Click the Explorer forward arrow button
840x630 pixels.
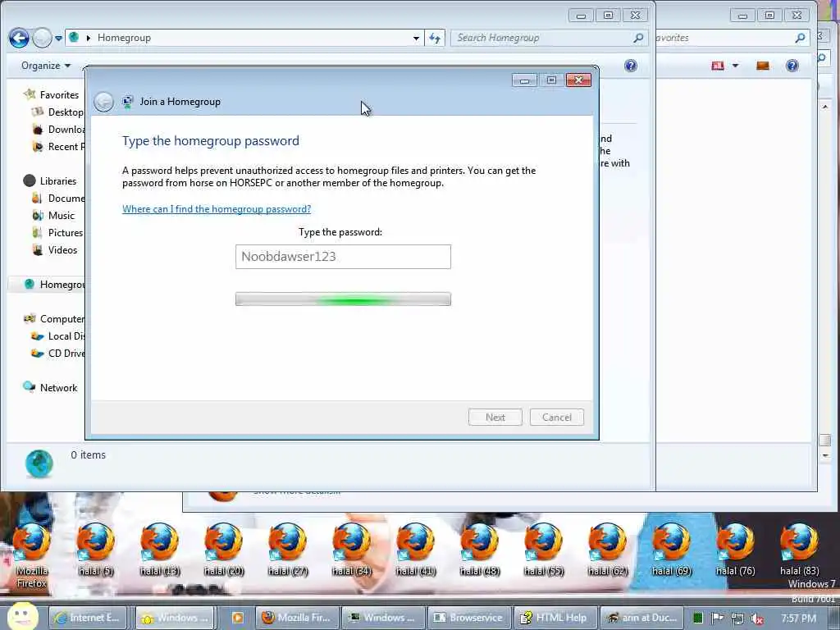(x=42, y=38)
